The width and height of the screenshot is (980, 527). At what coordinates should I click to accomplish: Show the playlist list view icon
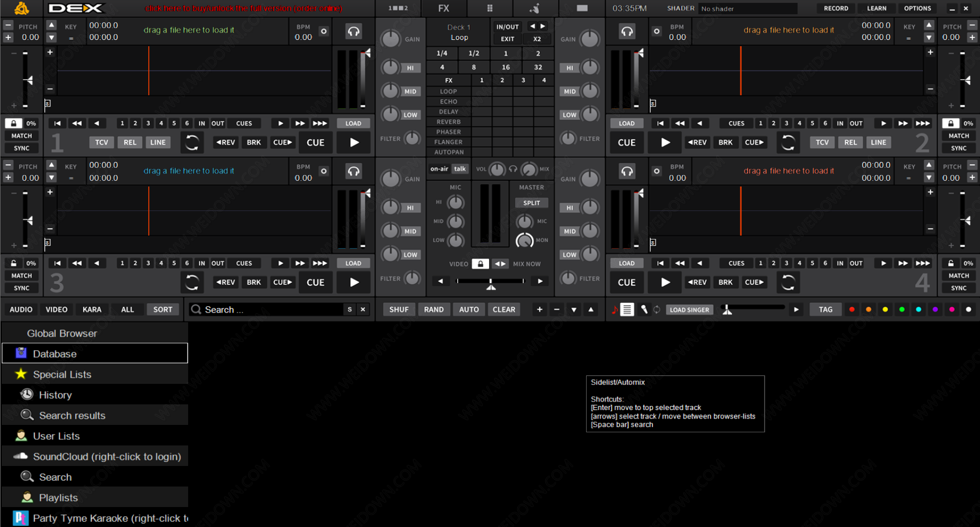pos(627,310)
